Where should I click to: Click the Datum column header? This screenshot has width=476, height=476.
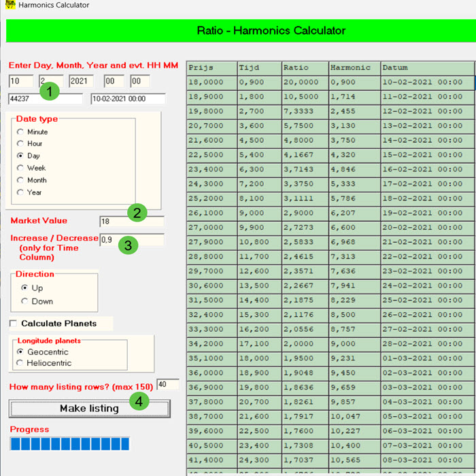click(x=428, y=68)
